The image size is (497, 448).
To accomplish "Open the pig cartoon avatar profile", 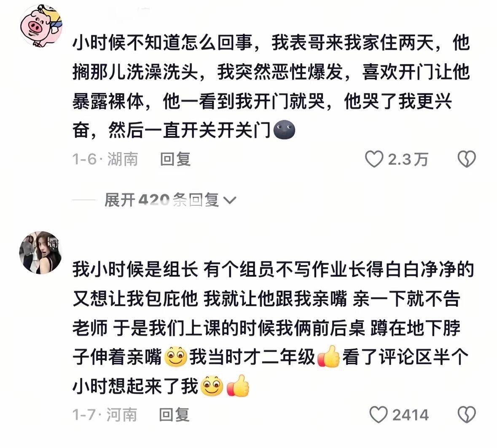I will pyautogui.click(x=41, y=26).
